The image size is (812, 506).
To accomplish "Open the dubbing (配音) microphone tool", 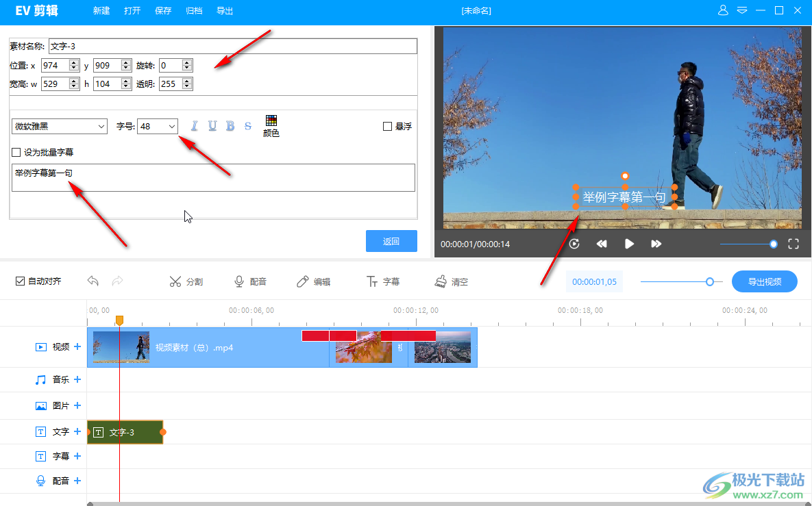I will [x=250, y=281].
